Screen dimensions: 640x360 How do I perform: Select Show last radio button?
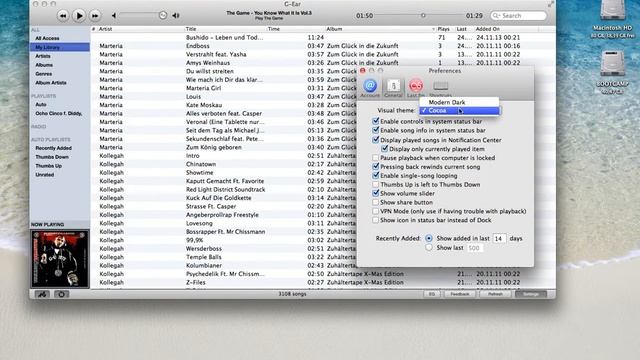(x=429, y=247)
